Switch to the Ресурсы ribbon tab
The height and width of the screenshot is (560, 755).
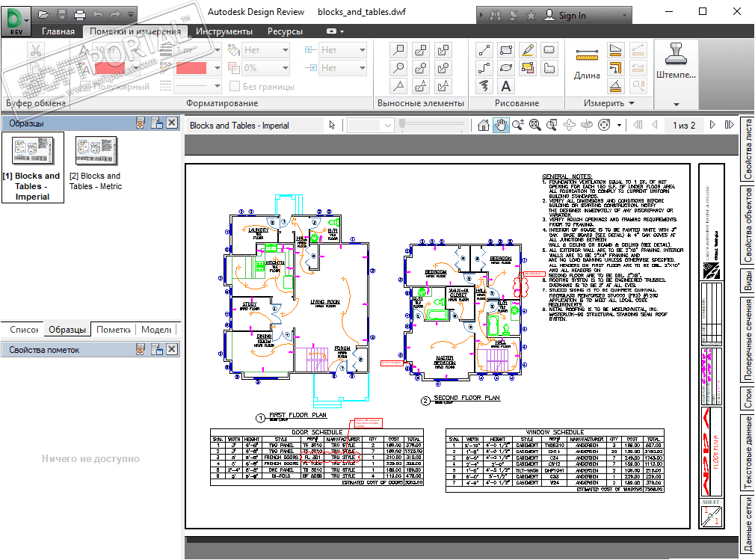[x=285, y=31]
